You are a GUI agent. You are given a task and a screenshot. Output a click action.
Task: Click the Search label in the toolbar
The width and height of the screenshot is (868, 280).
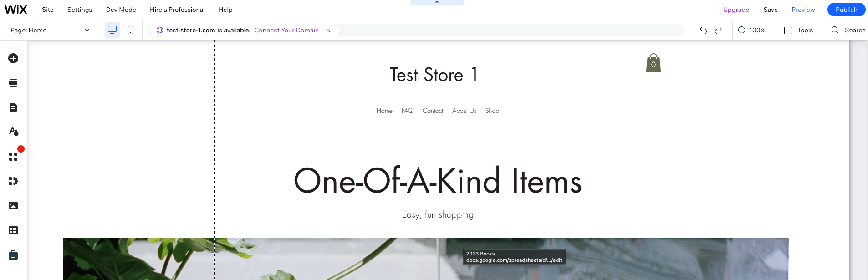tap(855, 30)
